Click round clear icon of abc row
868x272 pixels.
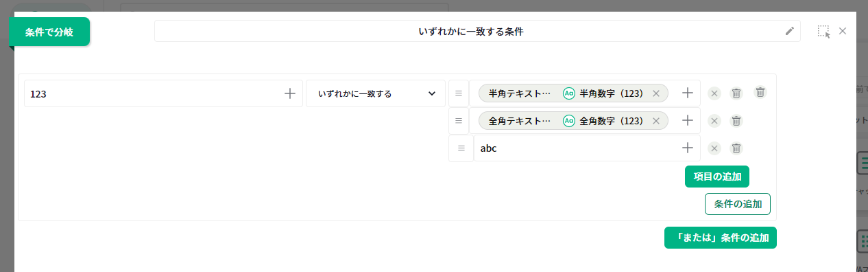714,148
